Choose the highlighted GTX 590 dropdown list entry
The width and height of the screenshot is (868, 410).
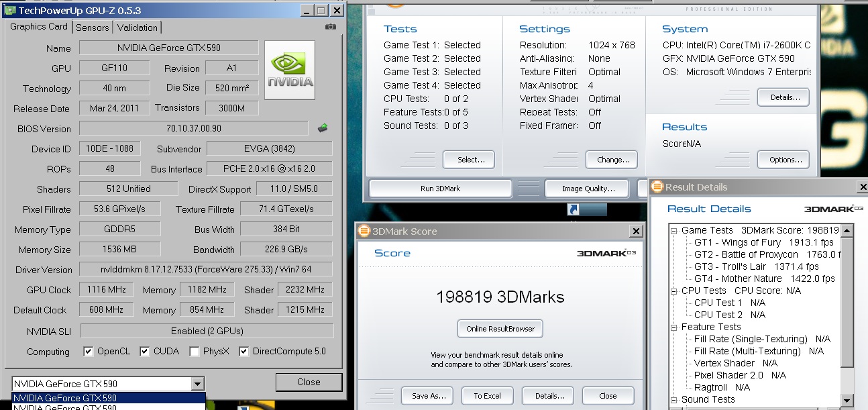109,398
